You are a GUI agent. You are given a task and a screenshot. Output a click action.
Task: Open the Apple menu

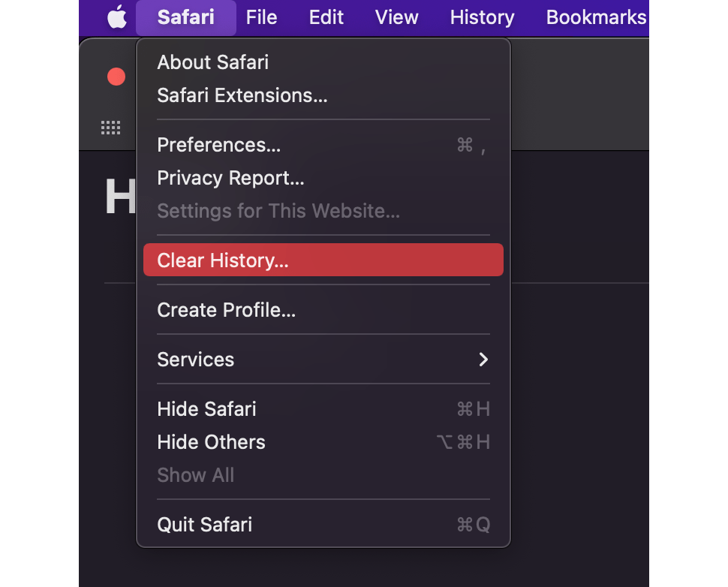[x=116, y=17]
